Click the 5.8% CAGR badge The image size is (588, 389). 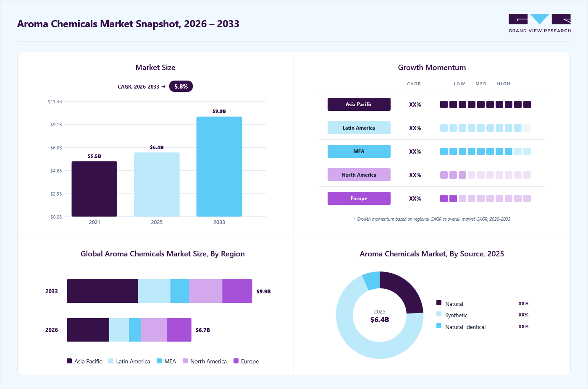coord(181,86)
